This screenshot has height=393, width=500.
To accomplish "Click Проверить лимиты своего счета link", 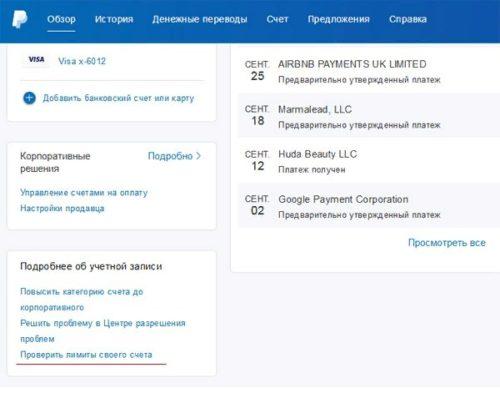I will (86, 355).
